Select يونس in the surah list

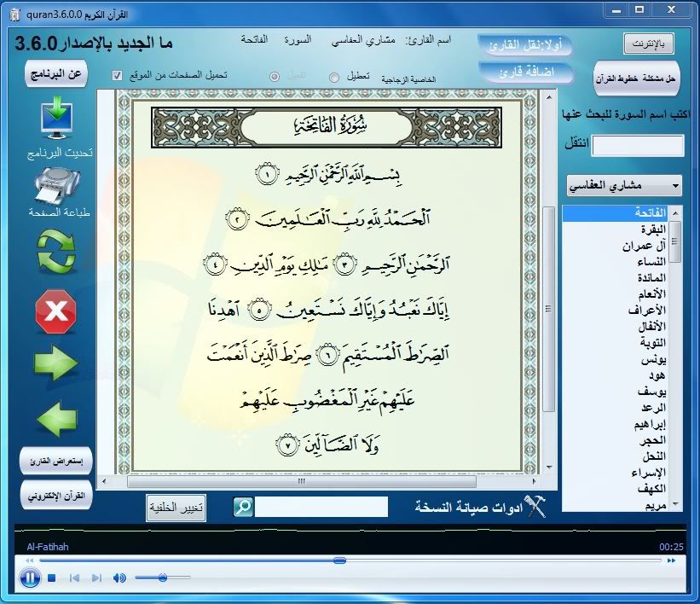pos(615,359)
